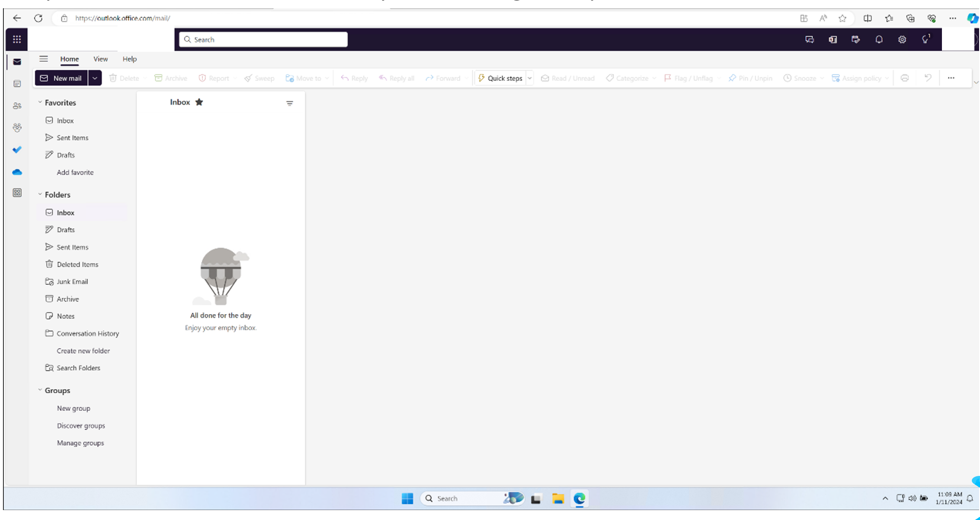This screenshot has width=980, height=520.
Task: Open More apps icon in left rail
Action: (17, 193)
